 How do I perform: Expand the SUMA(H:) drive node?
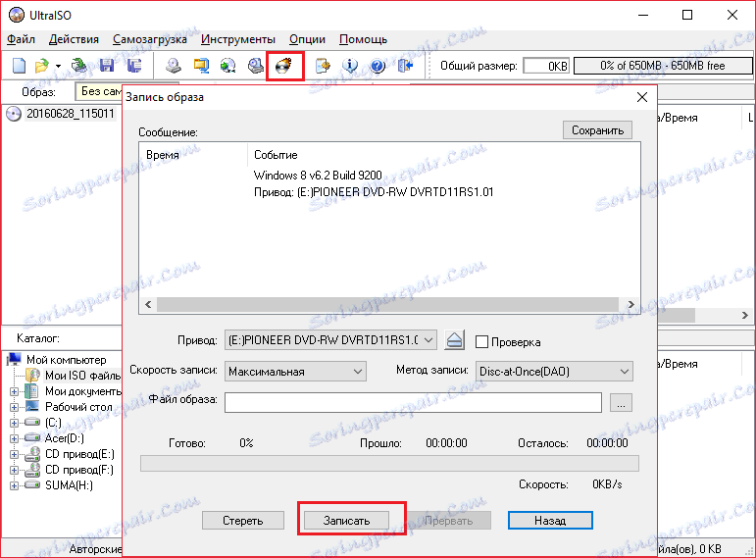click(x=15, y=485)
